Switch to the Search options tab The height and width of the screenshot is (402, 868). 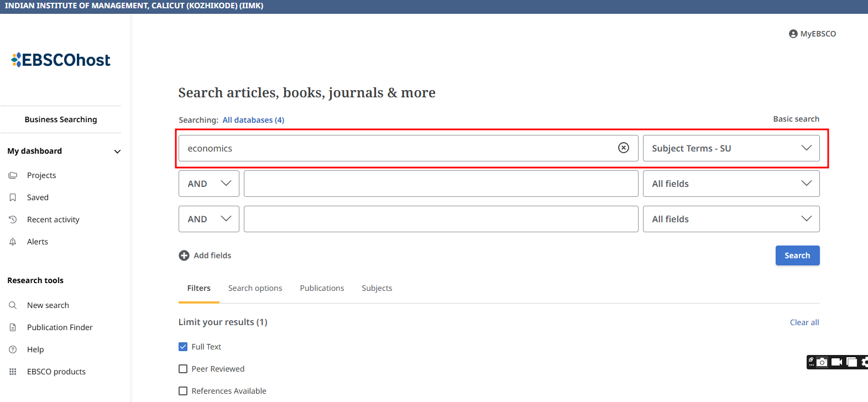click(255, 288)
